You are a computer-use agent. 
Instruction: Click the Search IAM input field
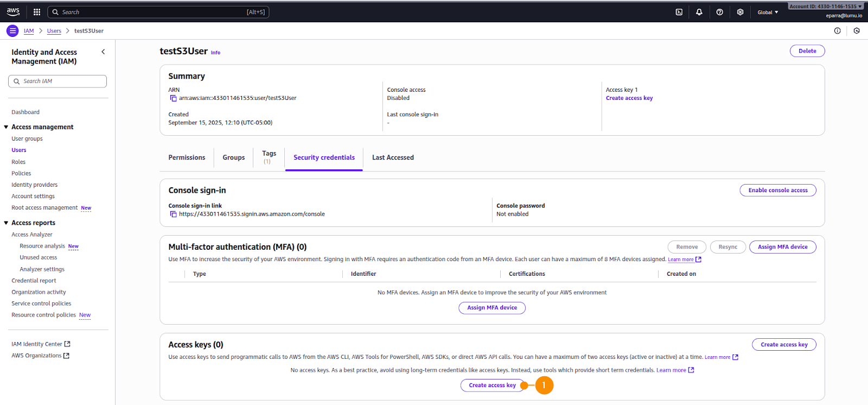(58, 81)
